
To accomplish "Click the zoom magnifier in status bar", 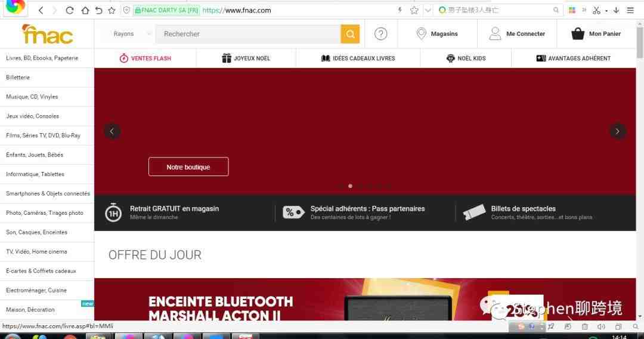I will point(636,326).
